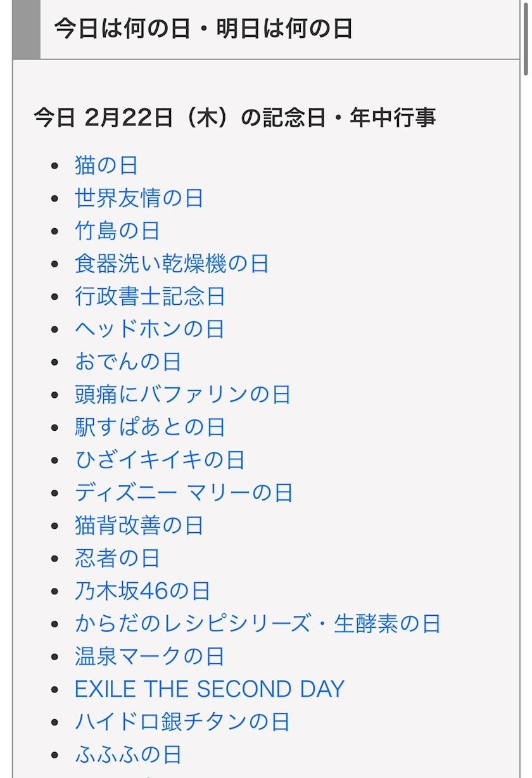The height and width of the screenshot is (778, 532).
Task: Open からだのレシピシリーズ・生酵素の日 link
Action: [258, 624]
